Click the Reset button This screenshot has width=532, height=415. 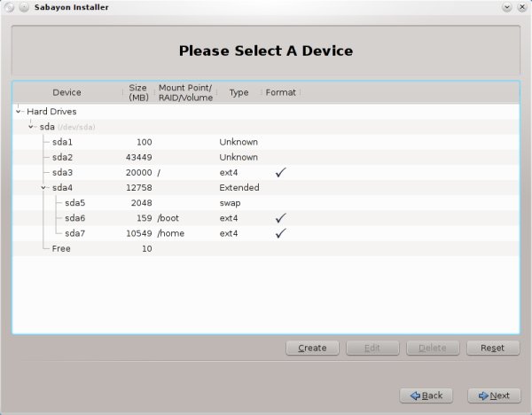point(493,348)
